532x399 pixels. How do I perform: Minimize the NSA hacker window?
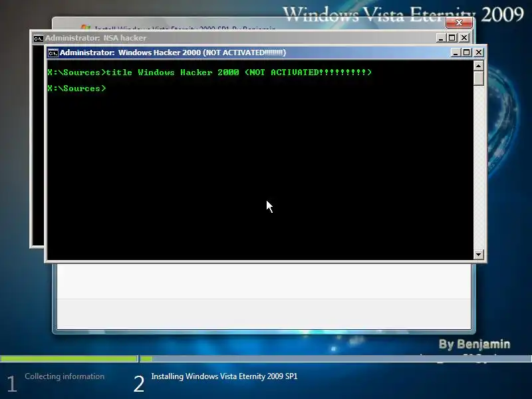pos(441,38)
